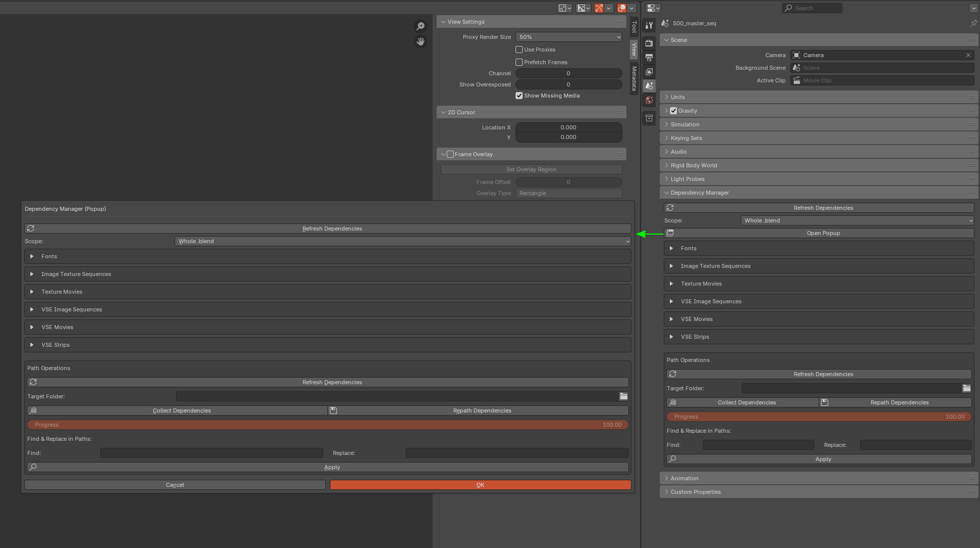Uncheck the Gravity checkbox
980x548 pixels.
(673, 111)
